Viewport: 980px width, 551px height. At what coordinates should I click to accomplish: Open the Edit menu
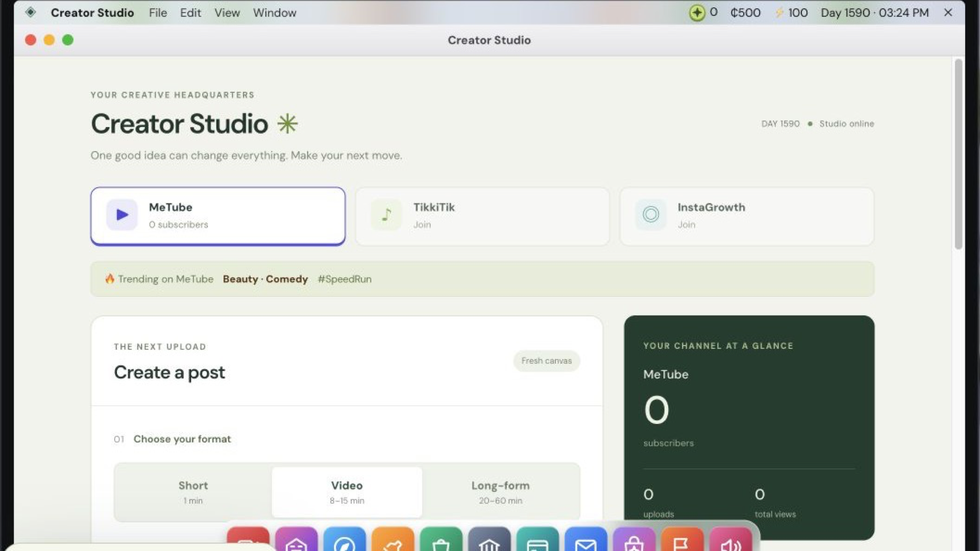(190, 13)
